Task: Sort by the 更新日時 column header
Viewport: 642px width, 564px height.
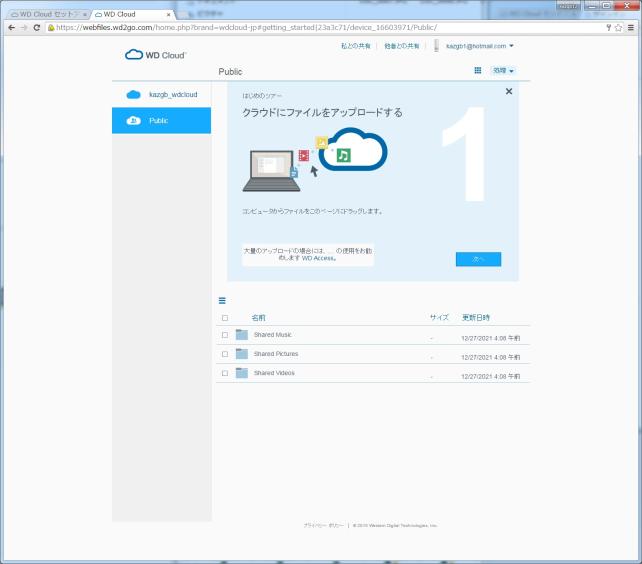Action: [x=476, y=317]
